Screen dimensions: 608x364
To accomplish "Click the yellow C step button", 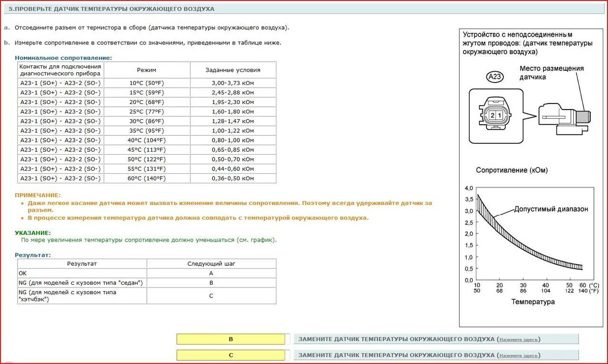I will point(231,355).
